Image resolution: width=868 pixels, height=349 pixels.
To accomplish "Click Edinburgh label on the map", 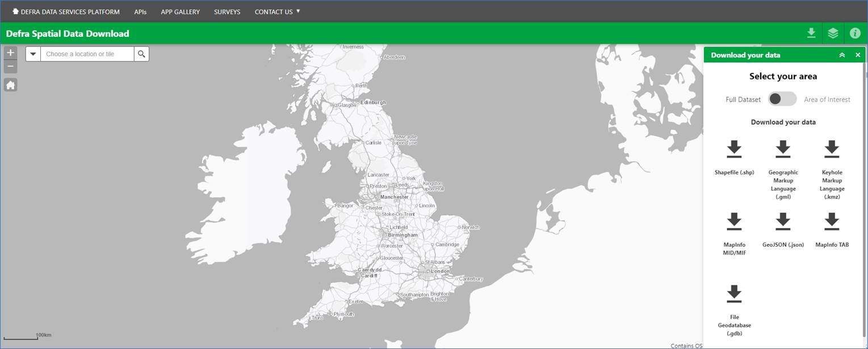I will pos(373,102).
